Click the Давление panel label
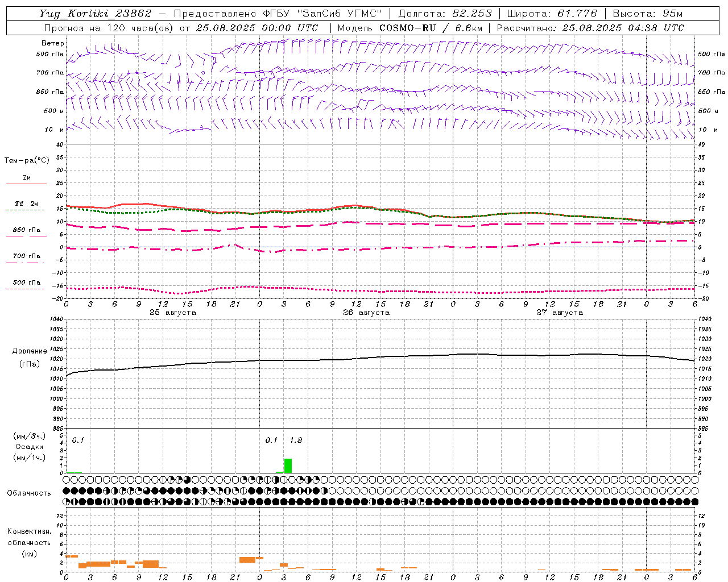 pyautogui.click(x=30, y=351)
